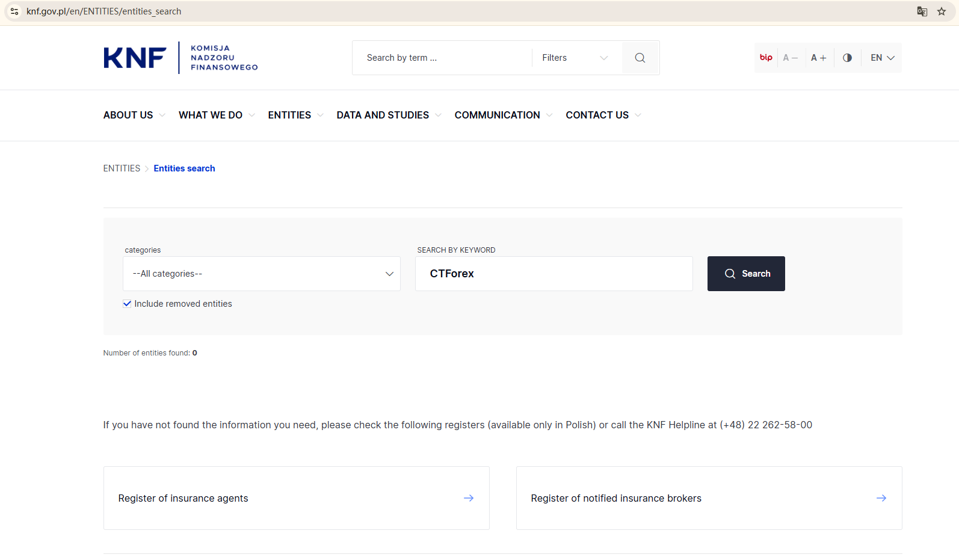Open the BIP bulletin icon
The image size is (959, 560).
[x=766, y=58]
